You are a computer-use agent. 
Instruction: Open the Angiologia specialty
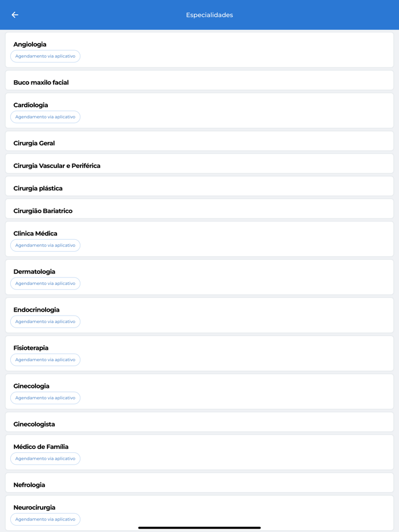pos(30,44)
